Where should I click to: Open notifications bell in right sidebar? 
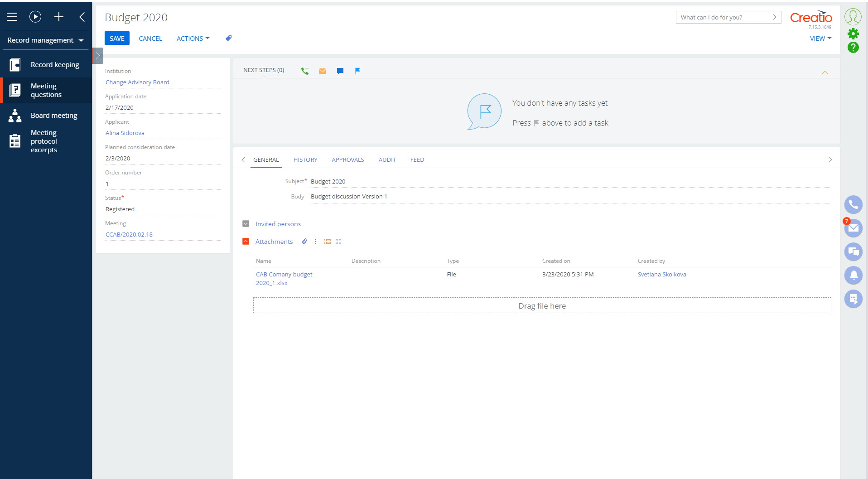pos(854,275)
